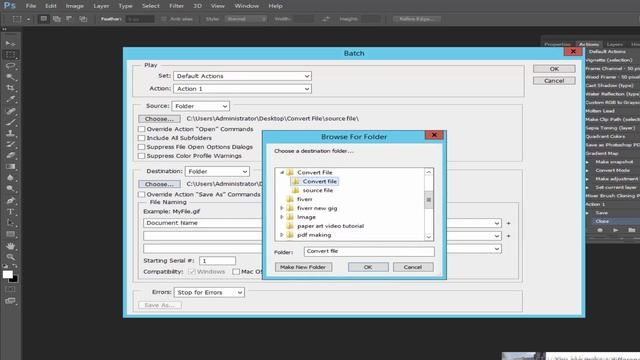Select the Rectangle shape tool
Screen dimensions: 640x360
(x=10, y=234)
